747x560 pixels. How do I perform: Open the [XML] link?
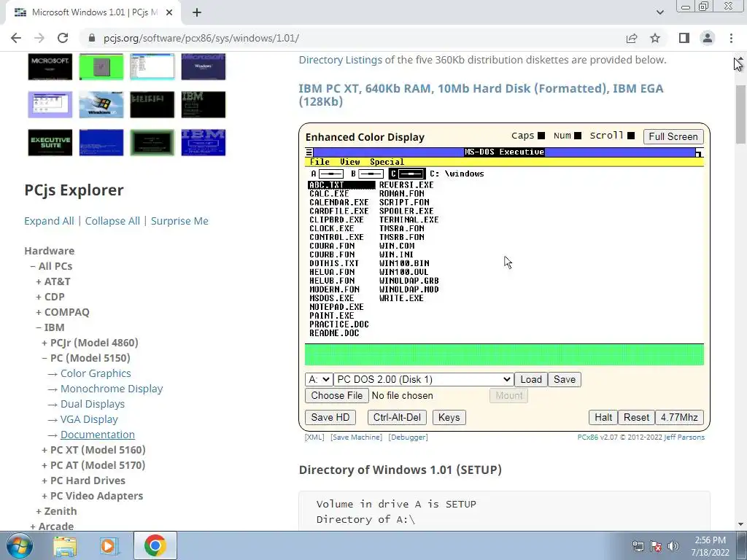pyautogui.click(x=314, y=437)
